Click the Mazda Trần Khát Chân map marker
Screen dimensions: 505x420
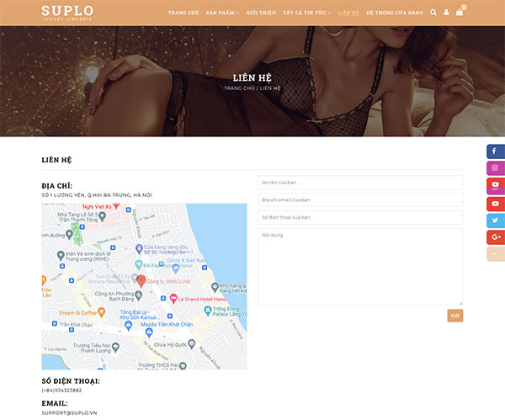point(149,332)
